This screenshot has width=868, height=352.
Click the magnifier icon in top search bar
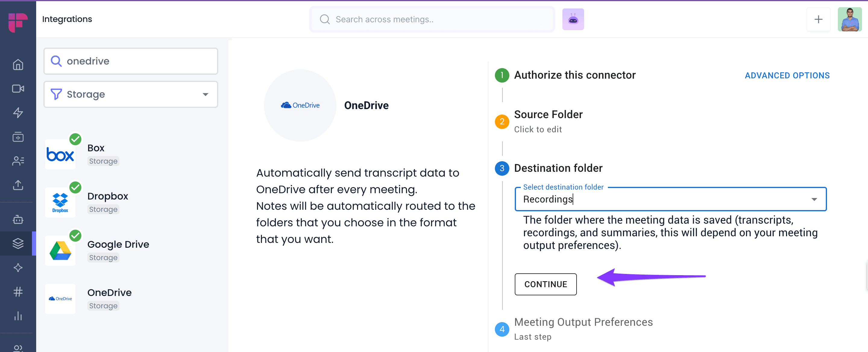coord(325,19)
